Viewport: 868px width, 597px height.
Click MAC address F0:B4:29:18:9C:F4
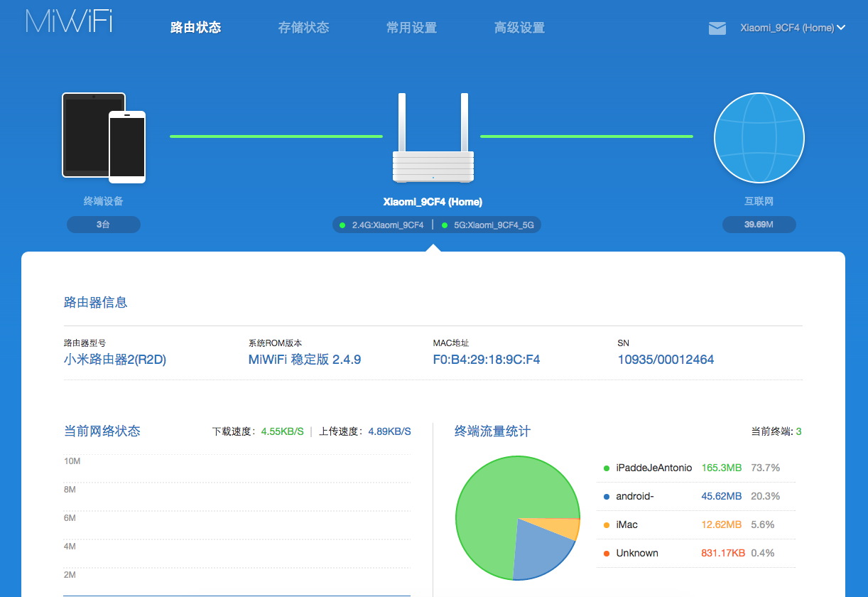point(487,360)
